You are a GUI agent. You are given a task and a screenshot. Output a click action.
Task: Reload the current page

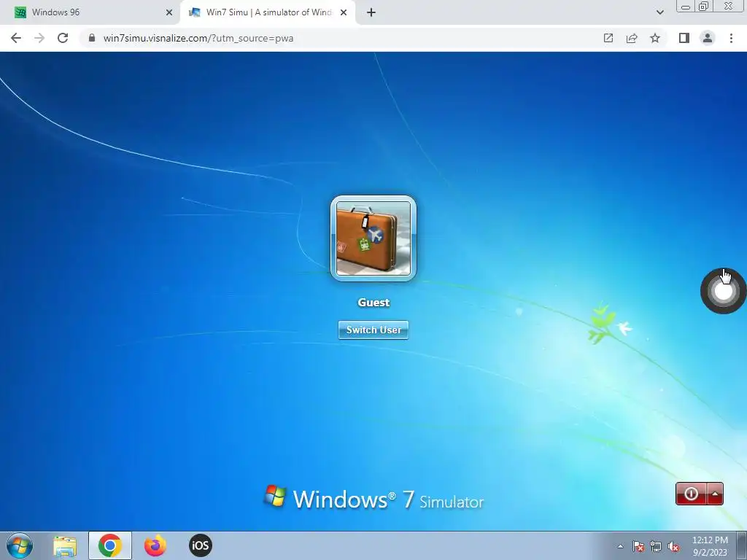63,38
